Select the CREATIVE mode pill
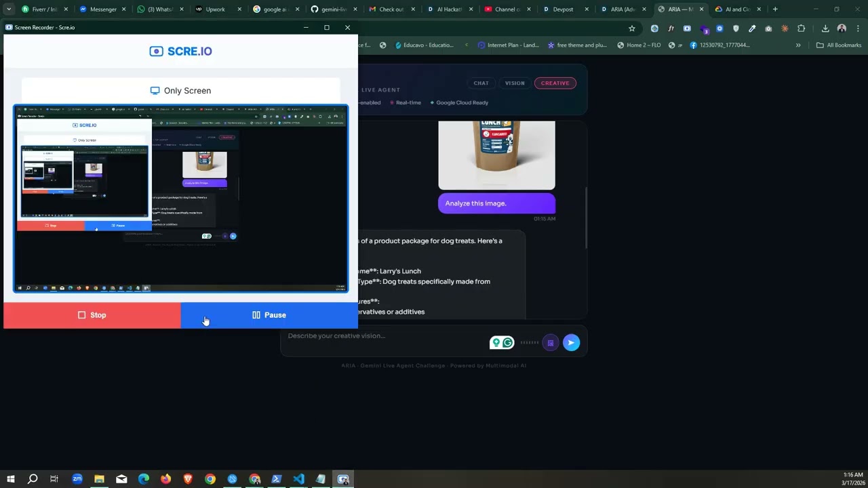This screenshot has width=868, height=488. pos(555,83)
